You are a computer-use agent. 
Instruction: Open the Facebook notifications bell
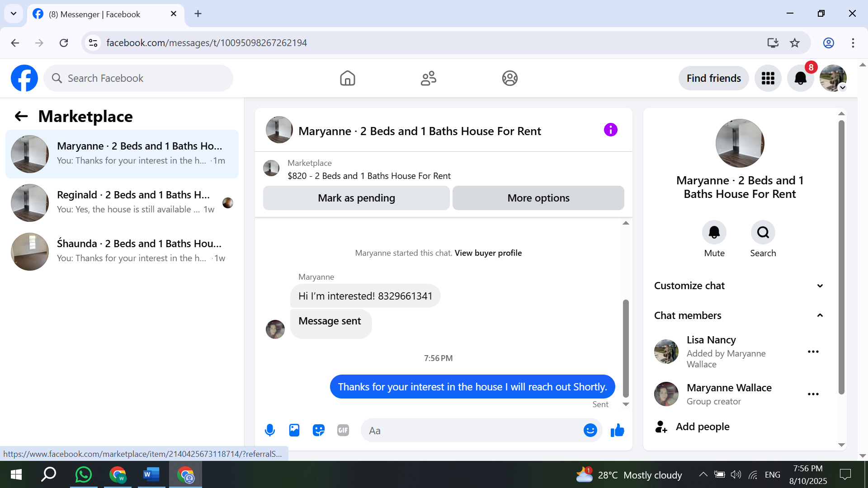pyautogui.click(x=800, y=78)
